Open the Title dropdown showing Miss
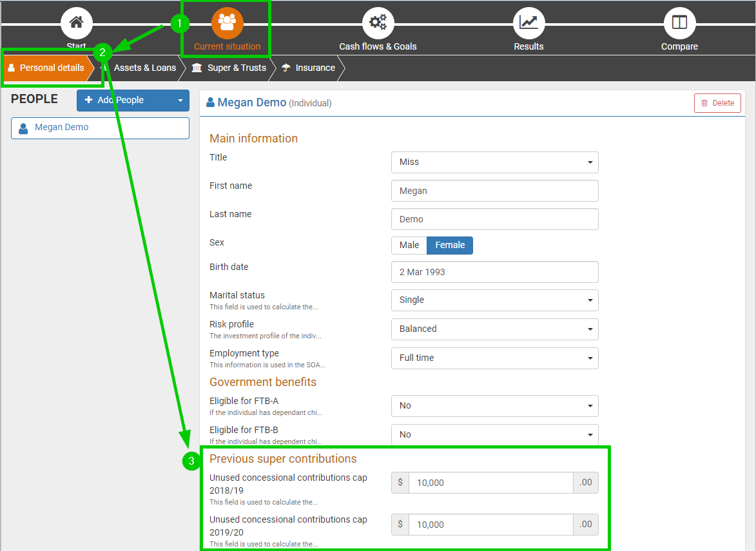 494,162
